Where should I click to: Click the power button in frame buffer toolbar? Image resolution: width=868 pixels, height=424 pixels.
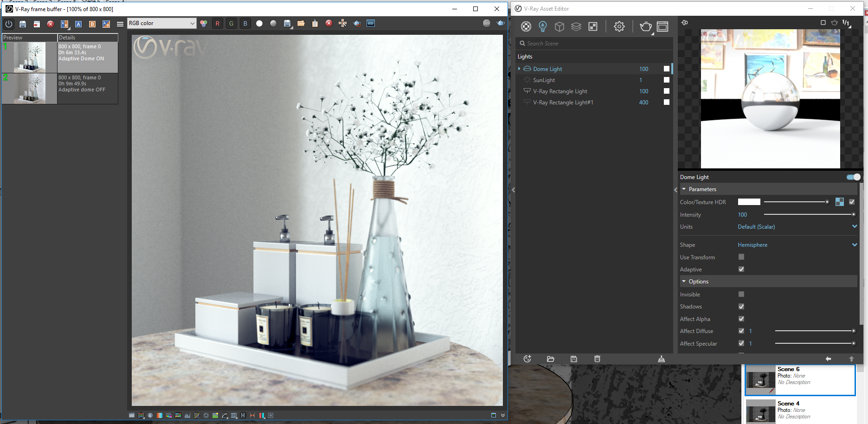9,24
